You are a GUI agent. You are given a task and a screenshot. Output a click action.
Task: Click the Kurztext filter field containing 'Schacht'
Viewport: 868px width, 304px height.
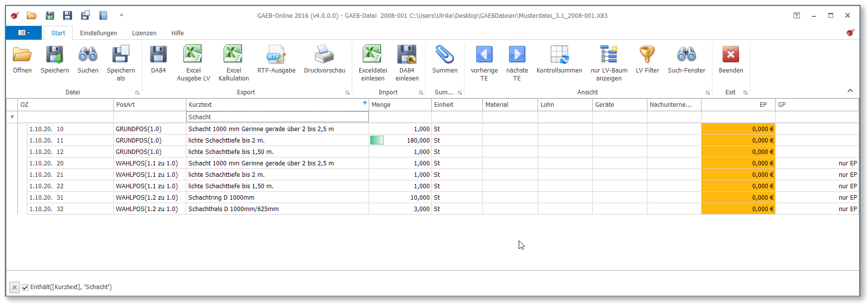277,117
